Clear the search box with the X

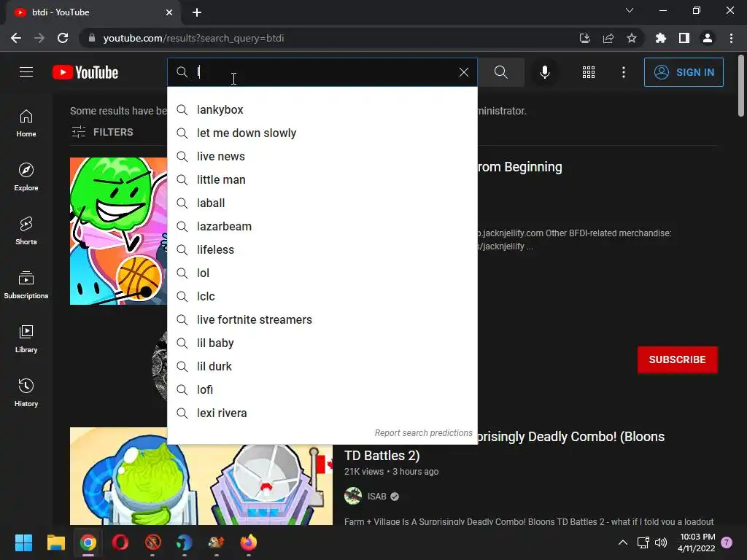click(x=463, y=72)
